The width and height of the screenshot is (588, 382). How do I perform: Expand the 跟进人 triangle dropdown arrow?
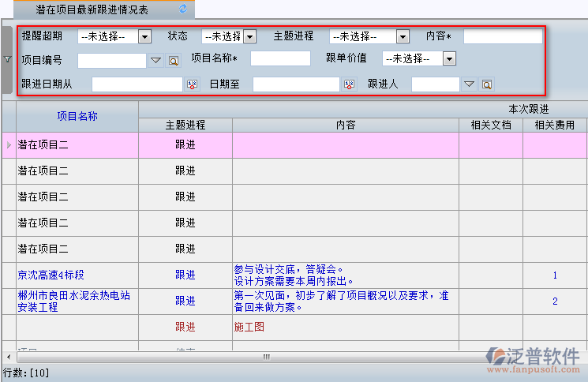coord(469,84)
